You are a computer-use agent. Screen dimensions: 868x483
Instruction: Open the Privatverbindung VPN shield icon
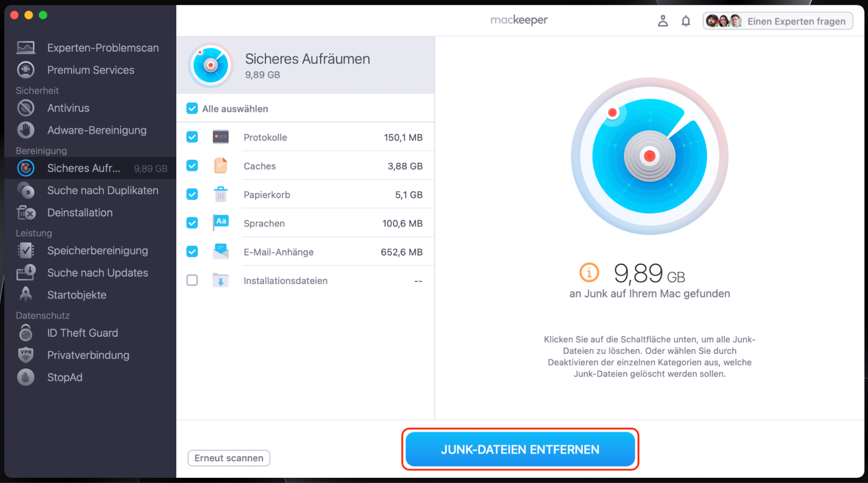tap(26, 355)
